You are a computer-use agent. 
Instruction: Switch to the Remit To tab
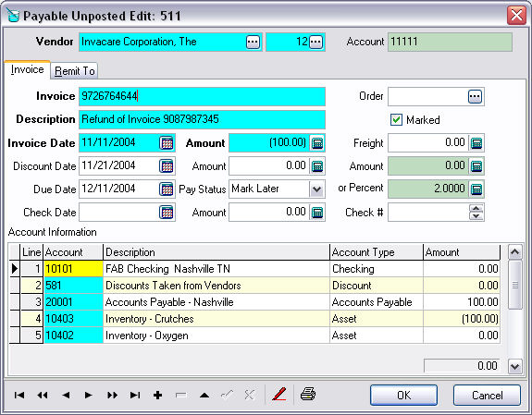pyautogui.click(x=74, y=71)
